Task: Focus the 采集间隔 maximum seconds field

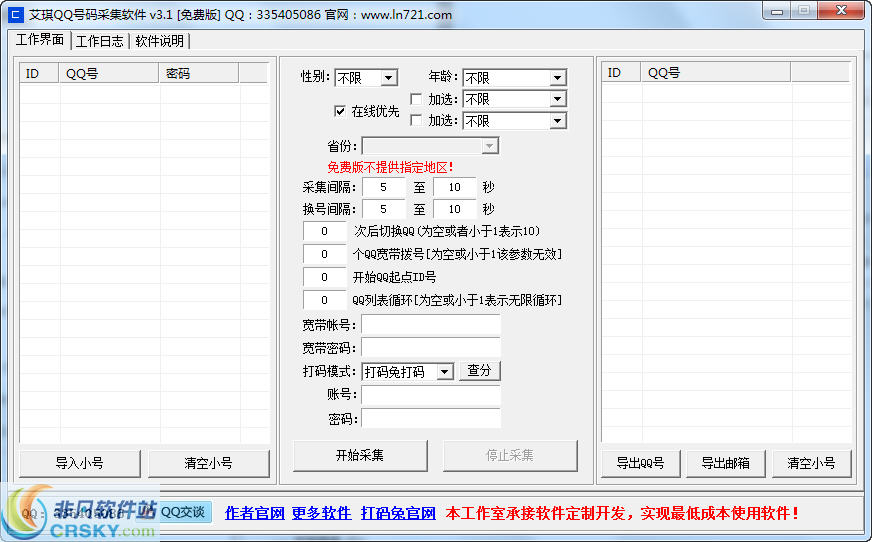Action: point(454,187)
